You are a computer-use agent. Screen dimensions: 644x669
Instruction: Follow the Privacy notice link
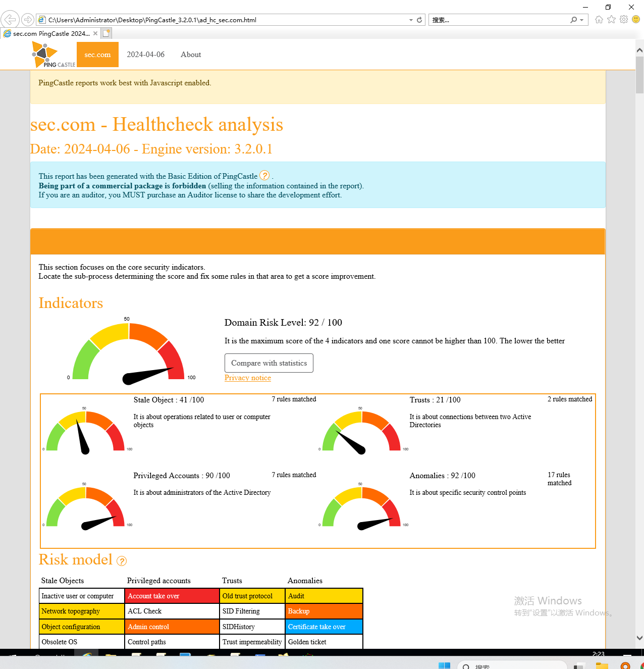(x=248, y=378)
